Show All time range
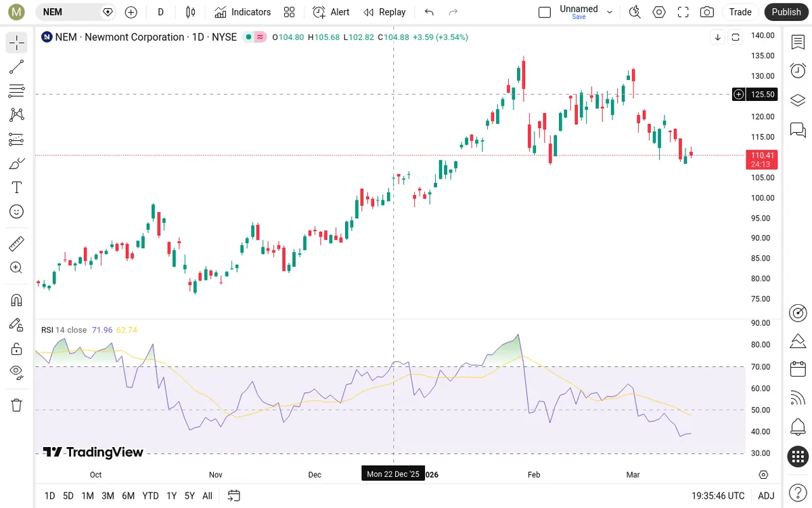The width and height of the screenshot is (812, 508). pyautogui.click(x=207, y=496)
